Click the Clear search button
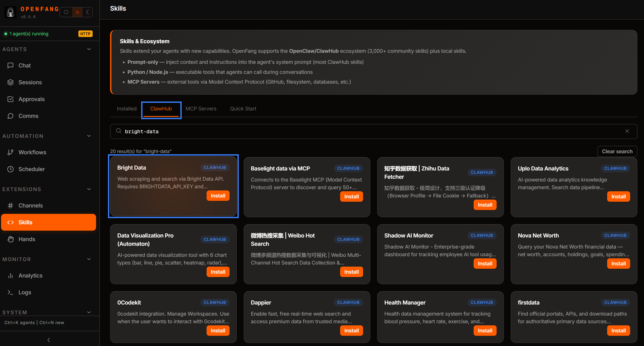644x346 pixels. pos(617,151)
